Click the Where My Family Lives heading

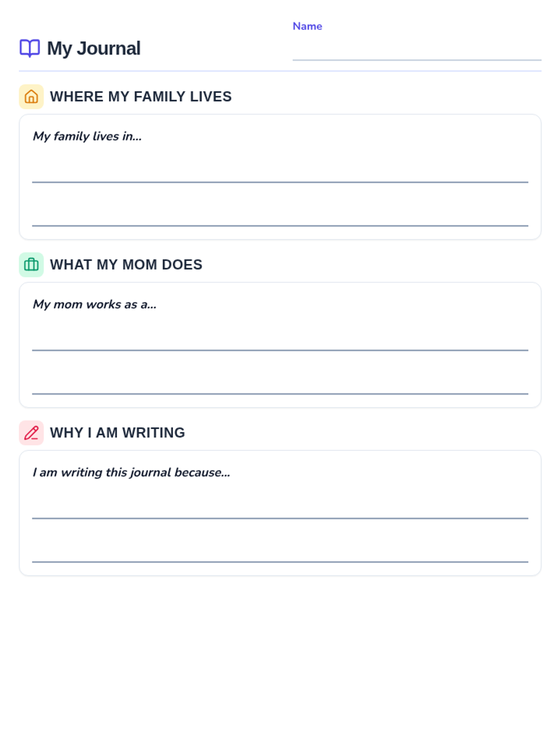(x=141, y=97)
